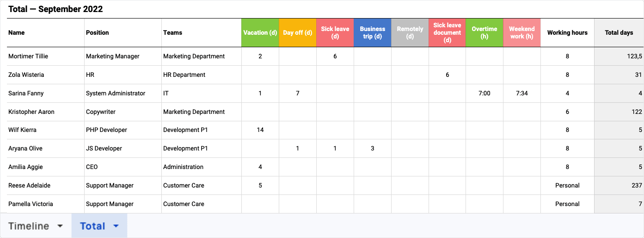This screenshot has height=238, width=644.
Task: Click the Total — September 2022 title
Action: click(x=55, y=9)
